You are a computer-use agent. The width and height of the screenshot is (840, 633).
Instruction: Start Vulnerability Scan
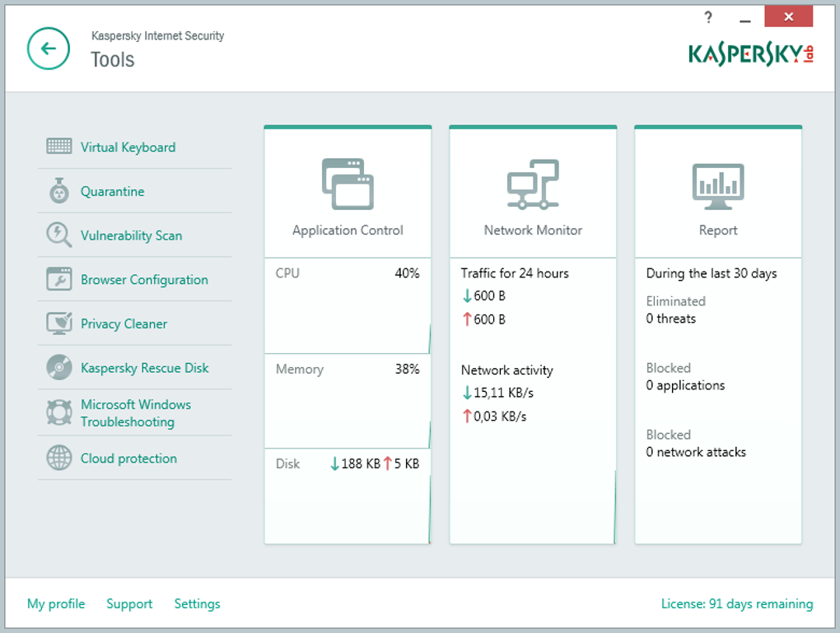(x=131, y=235)
